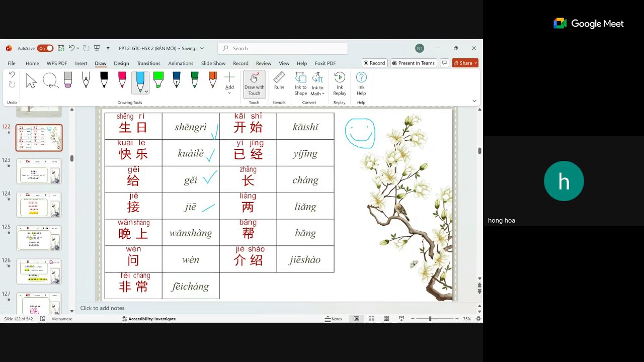644x362 pixels.
Task: Switch to the Transitions tab
Action: (x=148, y=63)
